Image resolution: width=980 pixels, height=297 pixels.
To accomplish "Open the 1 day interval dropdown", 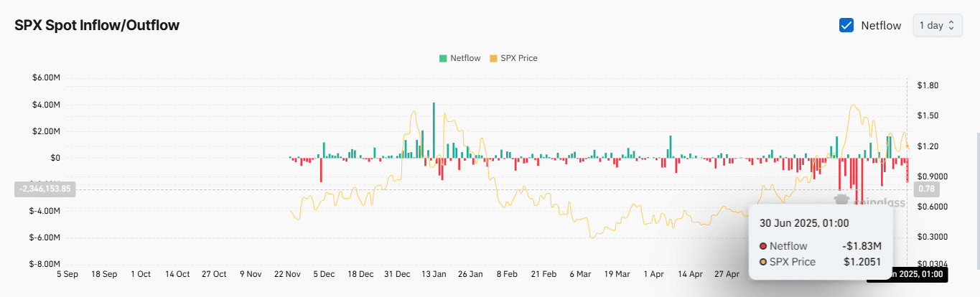I will click(x=936, y=25).
